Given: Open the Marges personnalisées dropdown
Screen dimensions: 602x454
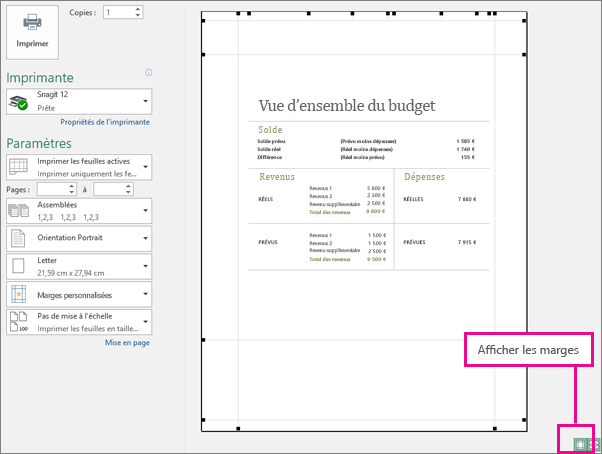Looking at the screenshot, I should pyautogui.click(x=79, y=294).
